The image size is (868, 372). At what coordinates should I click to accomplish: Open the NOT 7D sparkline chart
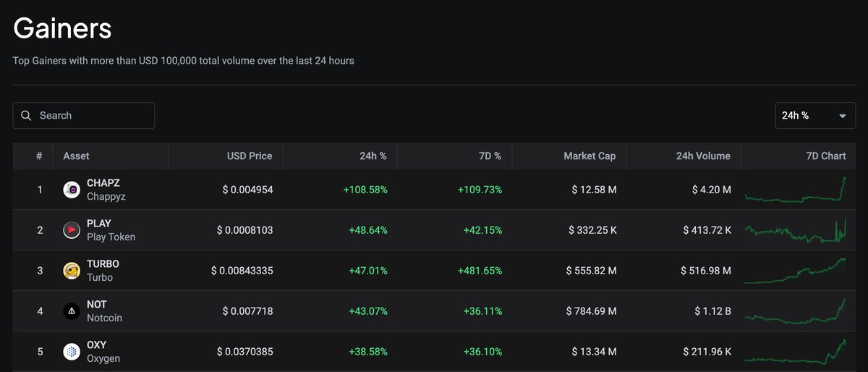point(796,311)
